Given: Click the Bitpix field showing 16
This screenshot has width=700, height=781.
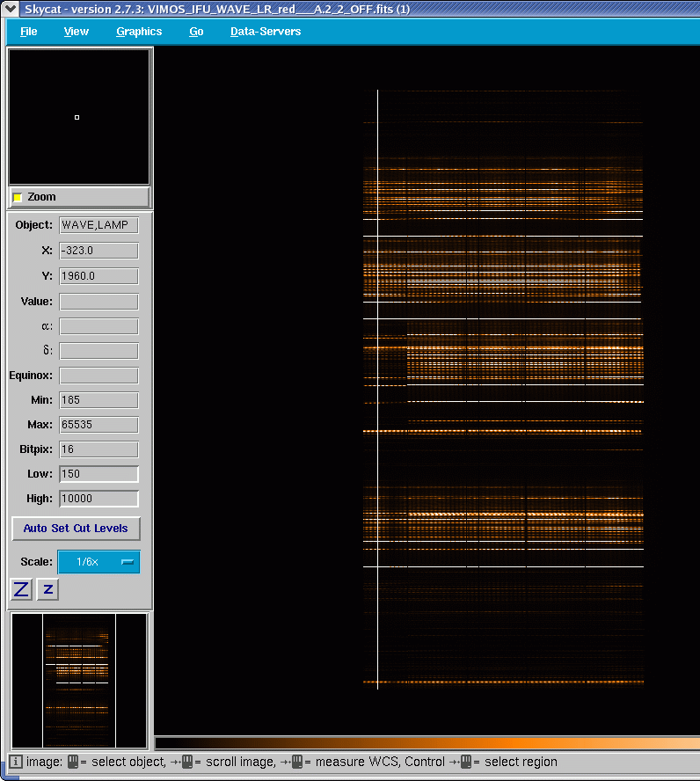Looking at the screenshot, I should [x=98, y=449].
